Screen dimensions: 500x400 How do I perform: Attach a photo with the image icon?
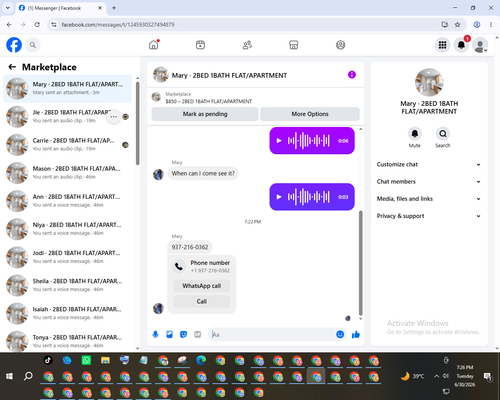click(x=169, y=334)
